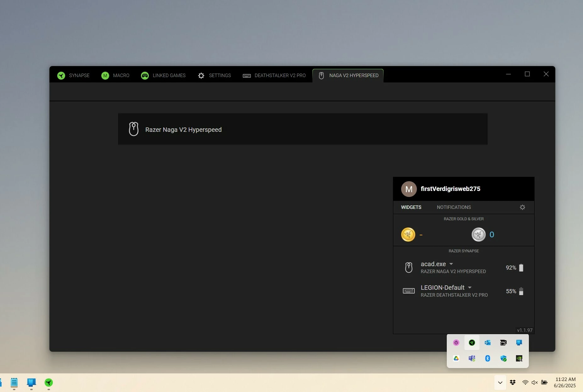This screenshot has width=583, height=392.
Task: Click the mouse icon on the device card
Action: 134,129
